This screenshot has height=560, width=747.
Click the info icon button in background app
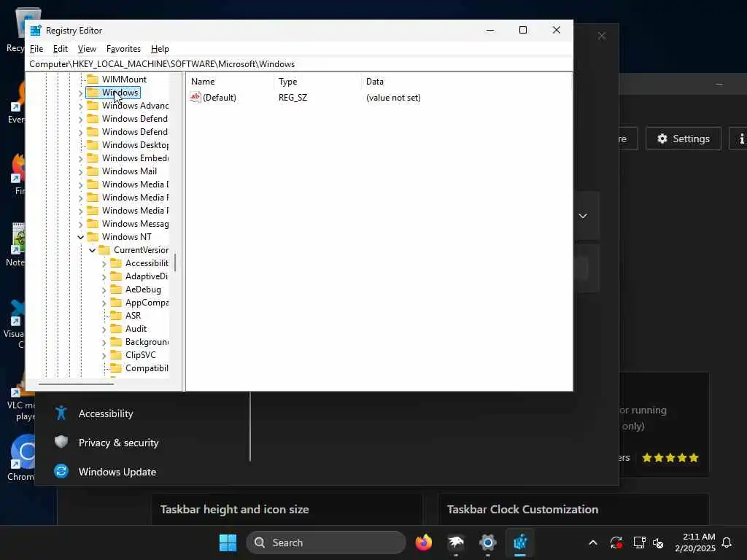[740, 139]
